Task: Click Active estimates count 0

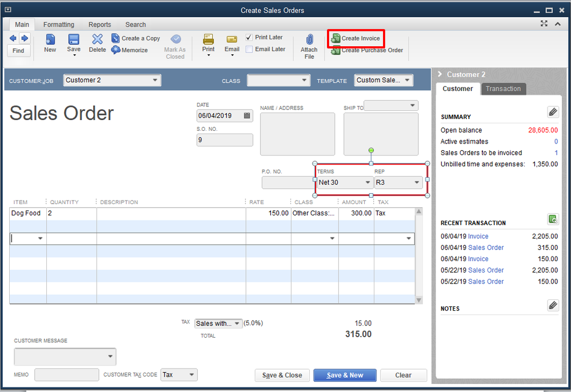Action: click(x=556, y=142)
